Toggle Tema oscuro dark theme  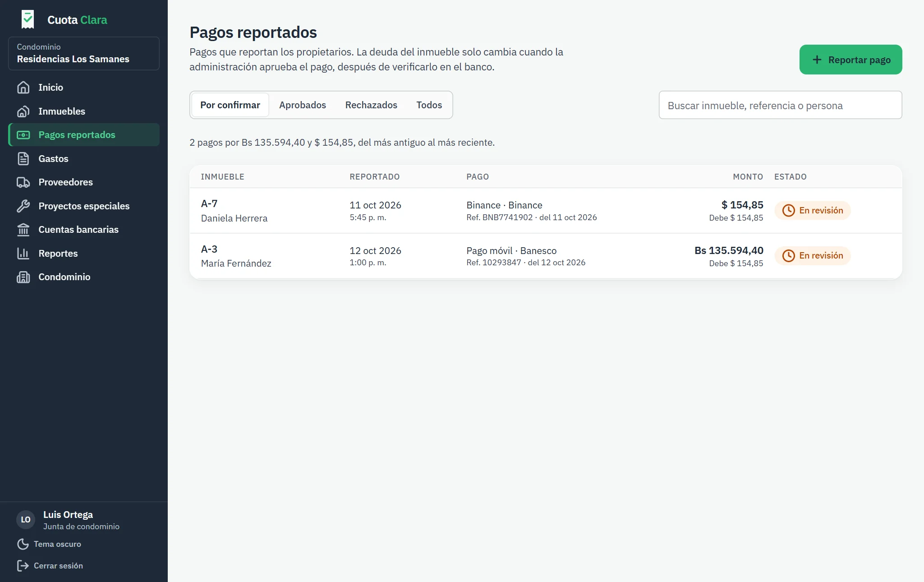(x=49, y=544)
